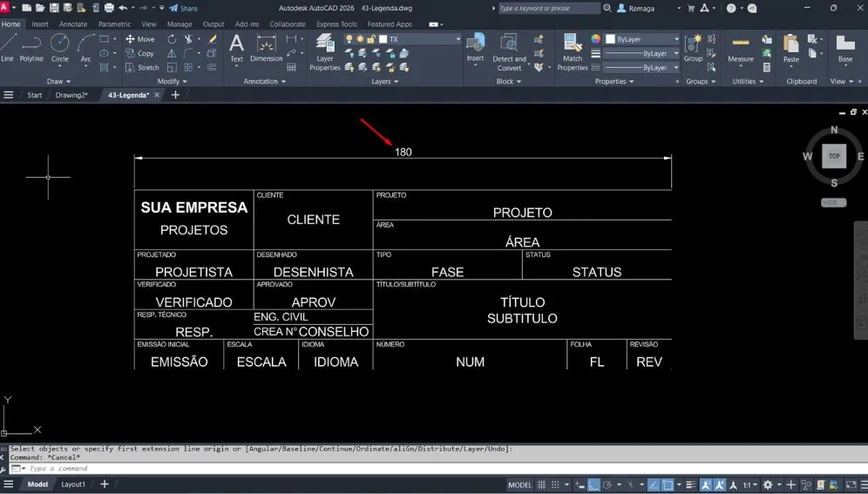Click the MODEL status bar button
Screen dimensions: 868x494
tap(519, 484)
